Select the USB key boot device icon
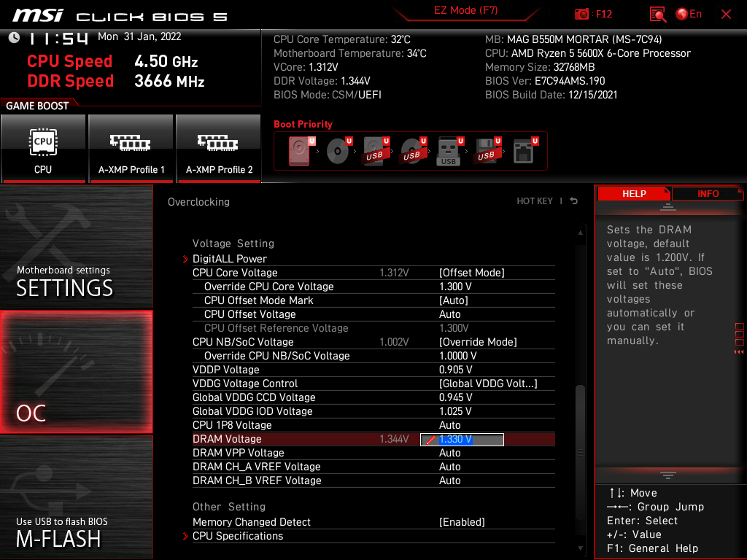 coord(449,151)
